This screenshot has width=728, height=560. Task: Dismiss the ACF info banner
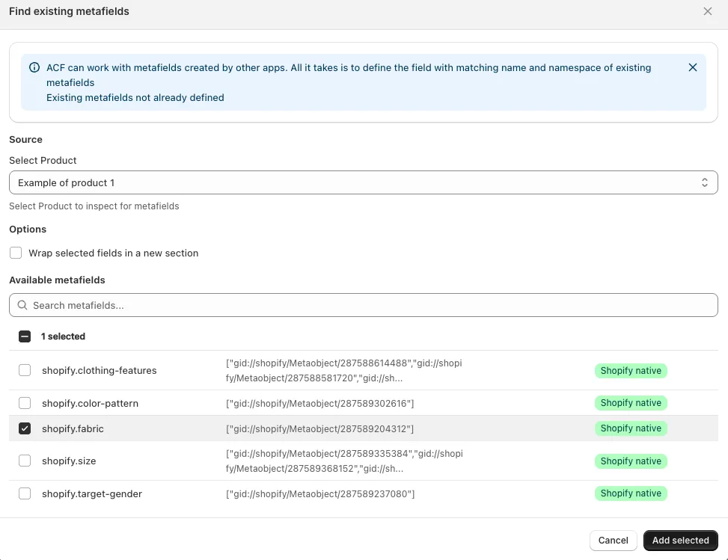tap(692, 68)
